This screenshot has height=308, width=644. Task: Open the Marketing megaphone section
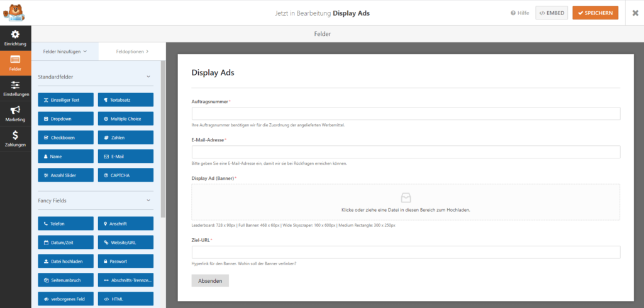(15, 113)
